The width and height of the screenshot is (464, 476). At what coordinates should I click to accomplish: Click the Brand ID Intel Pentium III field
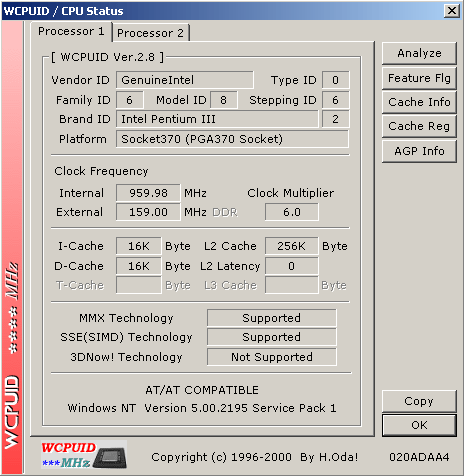click(217, 119)
